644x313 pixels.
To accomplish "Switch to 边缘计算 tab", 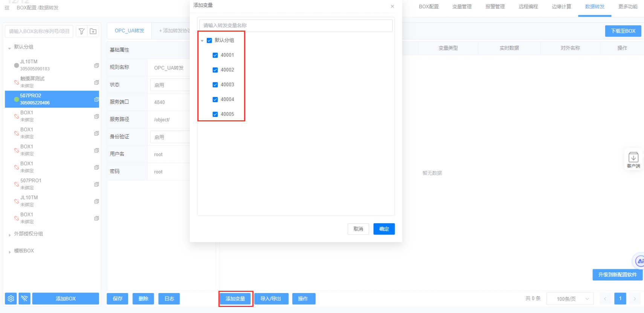I will pos(561,6).
